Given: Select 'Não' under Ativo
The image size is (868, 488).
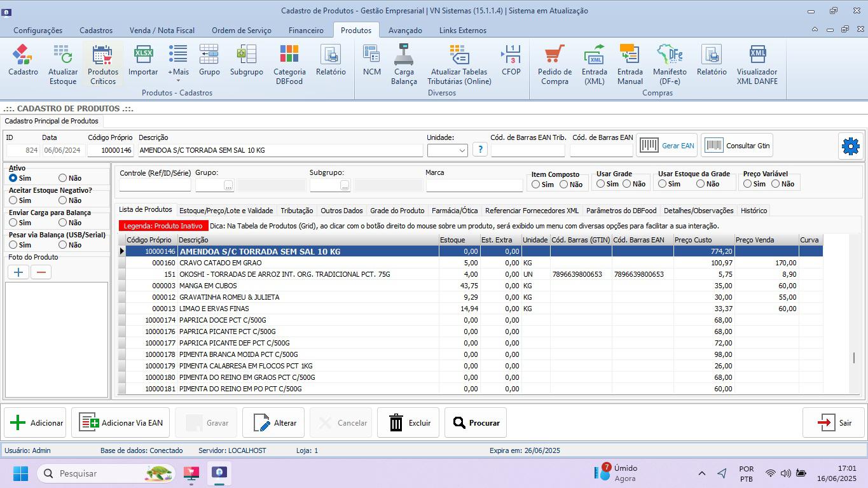Looking at the screenshot, I should click(x=63, y=179).
